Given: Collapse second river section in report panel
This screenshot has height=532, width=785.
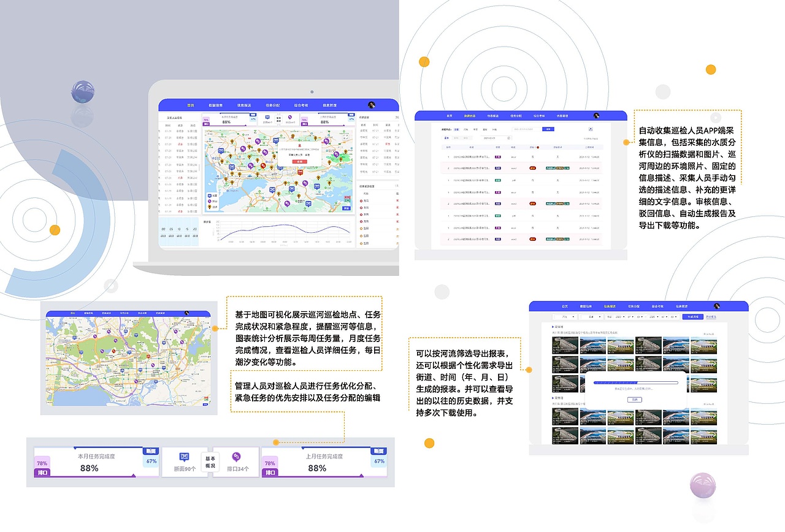Looking at the screenshot, I should [553, 398].
